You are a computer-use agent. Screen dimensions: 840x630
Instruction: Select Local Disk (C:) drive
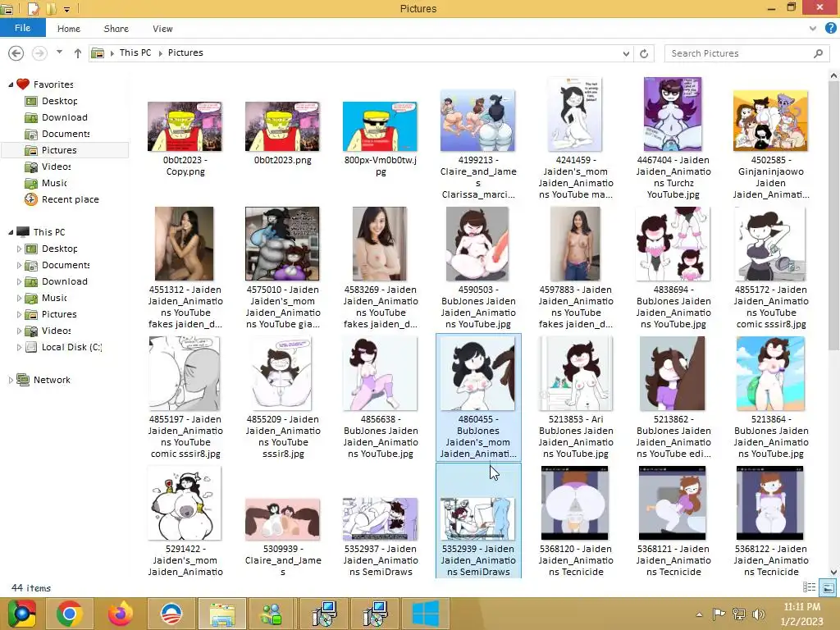(x=71, y=347)
